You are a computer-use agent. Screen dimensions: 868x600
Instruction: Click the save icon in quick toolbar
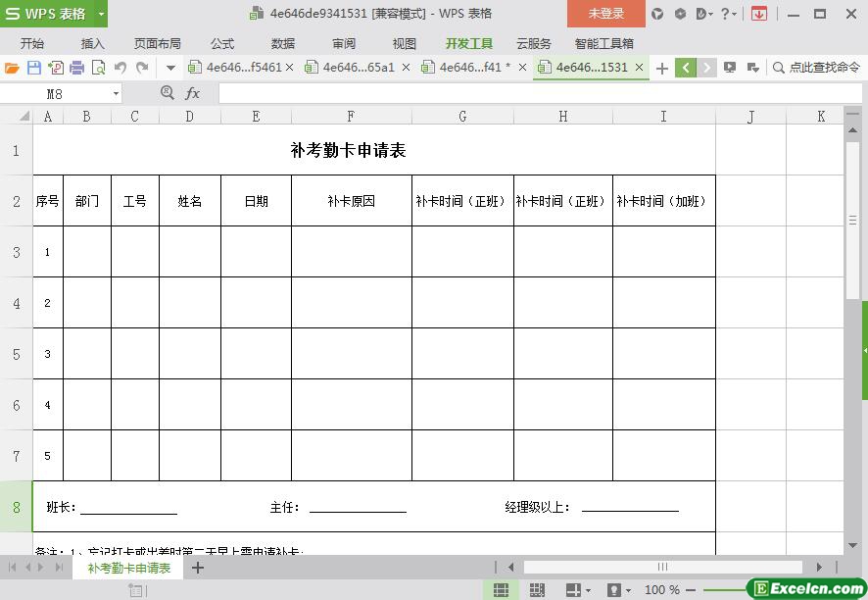tap(33, 68)
